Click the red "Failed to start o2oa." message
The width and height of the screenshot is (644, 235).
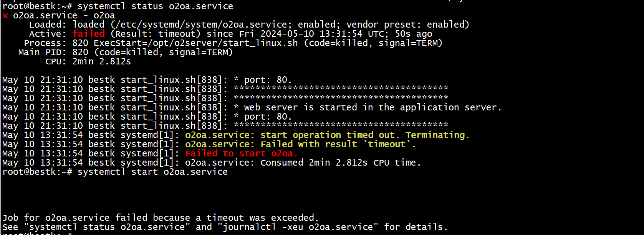(x=241, y=153)
